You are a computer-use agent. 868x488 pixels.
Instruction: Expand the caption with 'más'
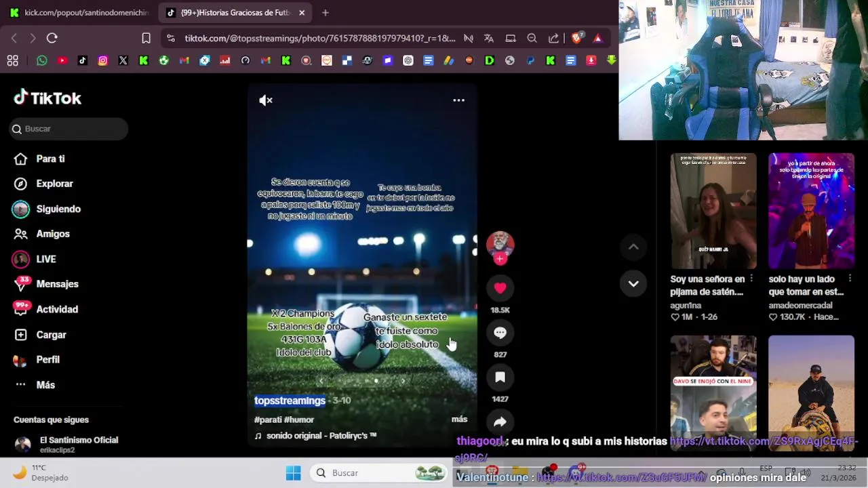pyautogui.click(x=459, y=420)
